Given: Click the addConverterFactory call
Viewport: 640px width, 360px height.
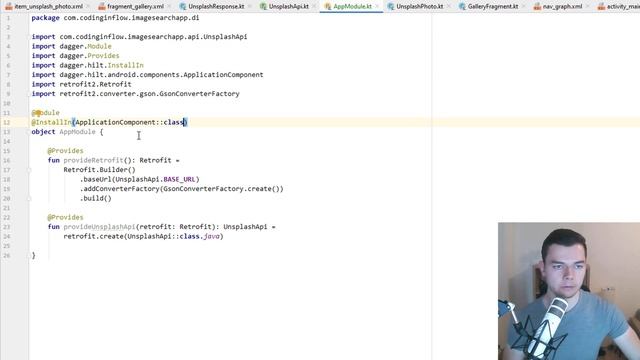Looking at the screenshot, I should pyautogui.click(x=182, y=189).
